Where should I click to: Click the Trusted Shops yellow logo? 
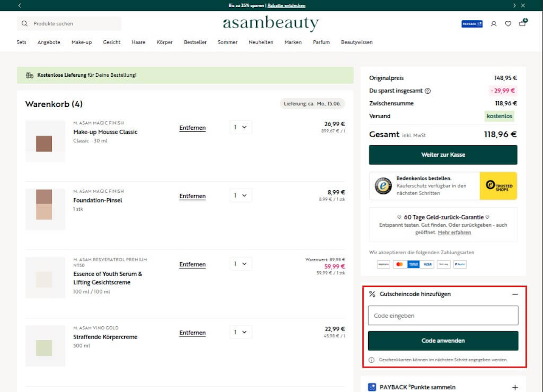(x=498, y=186)
